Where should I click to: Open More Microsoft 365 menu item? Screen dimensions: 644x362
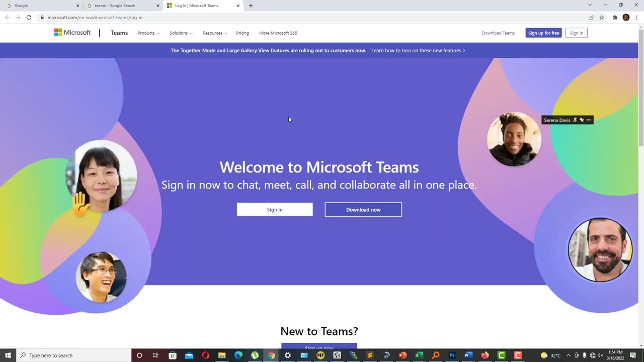pyautogui.click(x=278, y=33)
